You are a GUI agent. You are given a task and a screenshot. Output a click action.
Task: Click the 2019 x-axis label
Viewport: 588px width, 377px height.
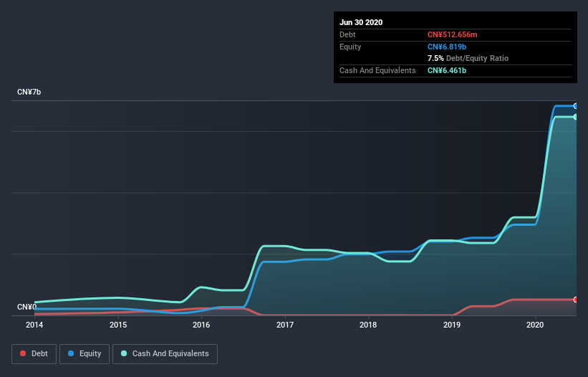452,325
